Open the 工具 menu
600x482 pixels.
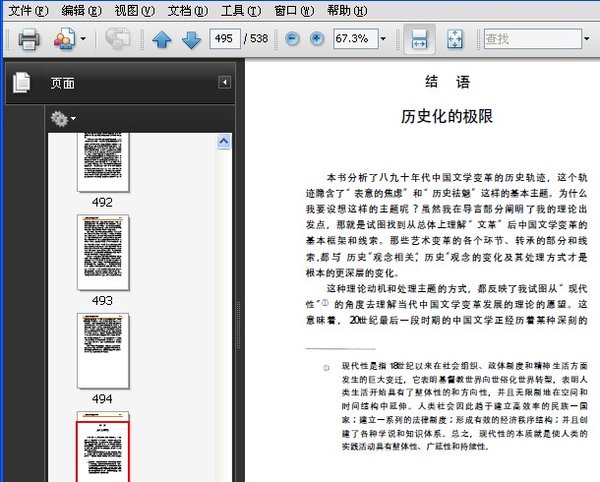[x=241, y=10]
